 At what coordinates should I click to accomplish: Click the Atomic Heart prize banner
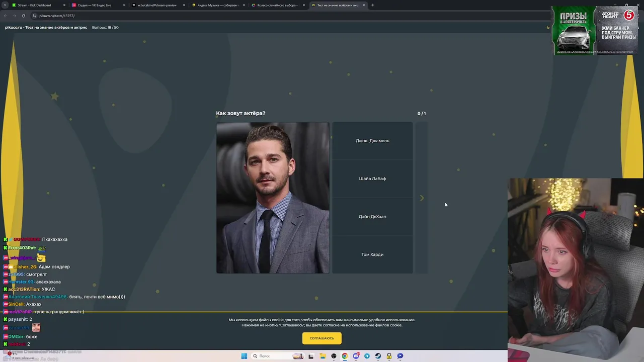(617, 30)
